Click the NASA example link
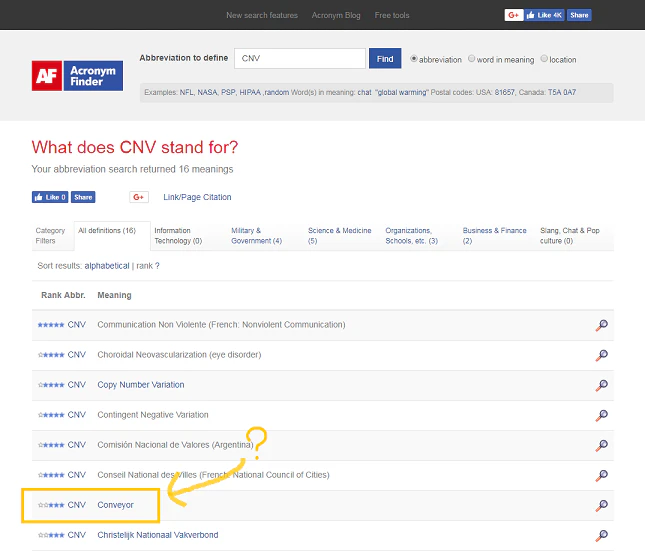Image resolution: width=645 pixels, height=551 pixels. pyautogui.click(x=207, y=92)
